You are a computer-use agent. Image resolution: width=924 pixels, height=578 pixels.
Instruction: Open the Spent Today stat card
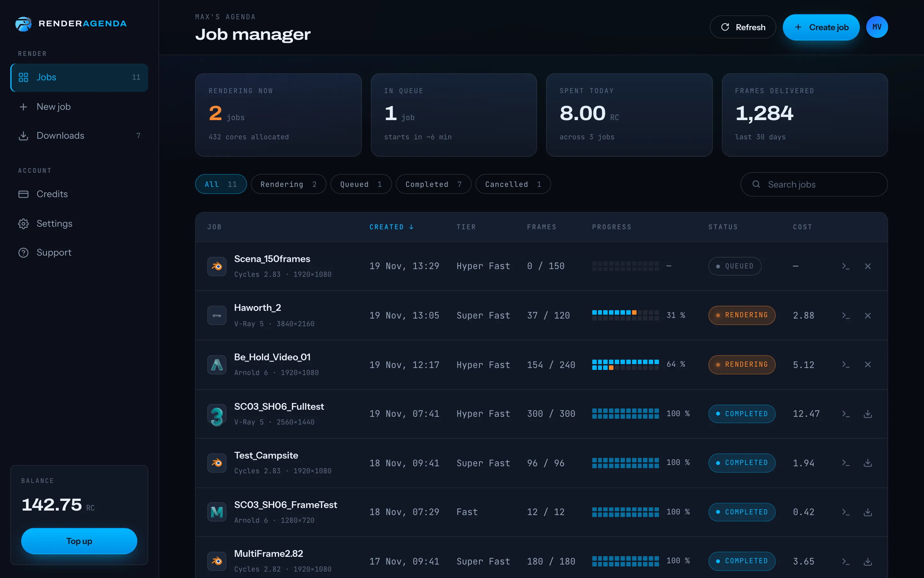pos(629,115)
